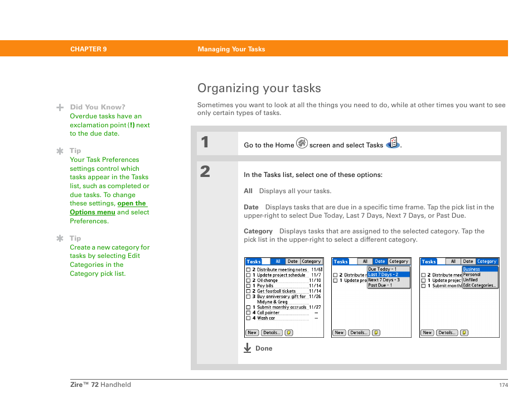Click the 'Zire 72 Handheld' footer text
Viewport: 532px width, 412px height.
click(x=100, y=385)
